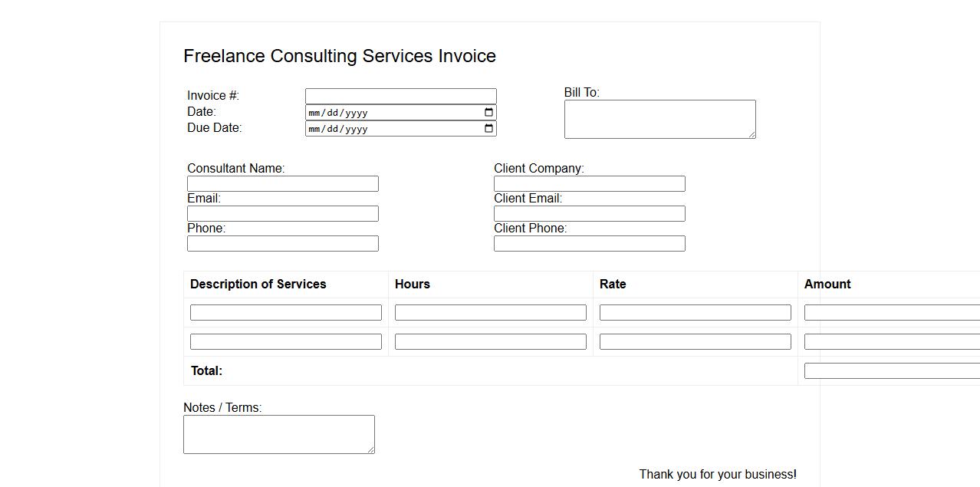The image size is (980, 487).
Task: Focus the Notes / Terms text area
Action: pos(278,434)
